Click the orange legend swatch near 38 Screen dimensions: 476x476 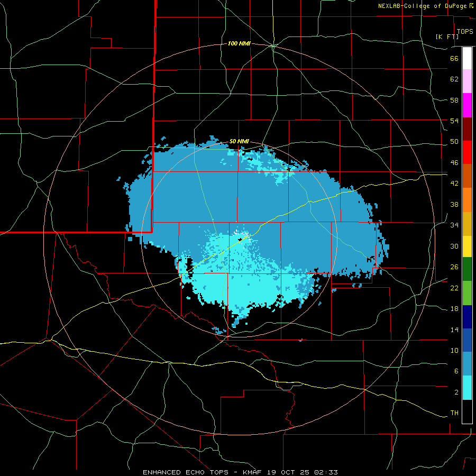coord(467,200)
